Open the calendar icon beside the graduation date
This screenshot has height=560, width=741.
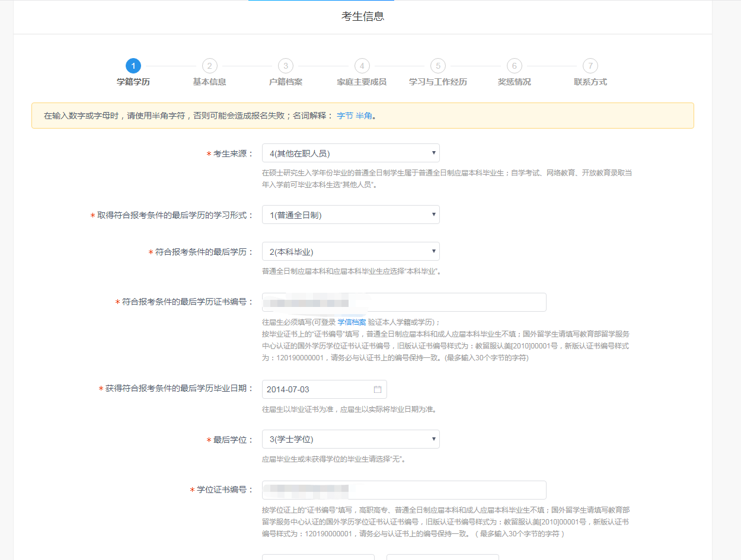tap(378, 389)
